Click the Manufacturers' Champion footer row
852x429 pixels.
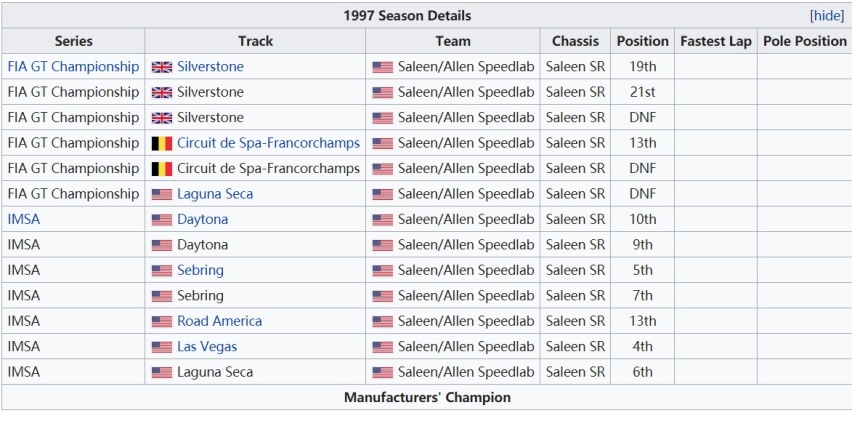point(427,397)
